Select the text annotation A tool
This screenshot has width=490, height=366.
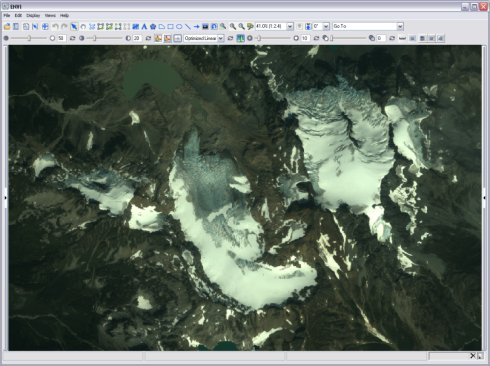pos(144,26)
